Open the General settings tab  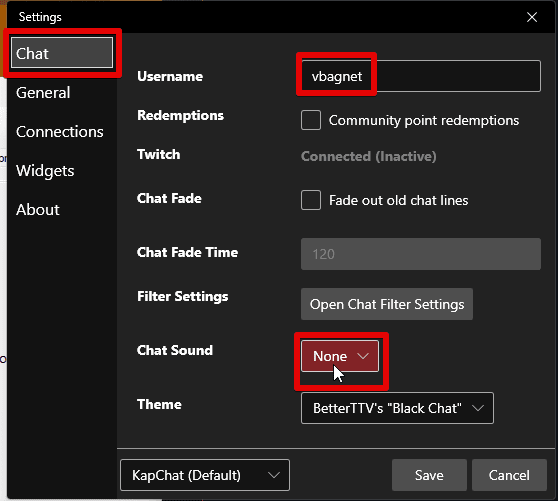point(43,93)
